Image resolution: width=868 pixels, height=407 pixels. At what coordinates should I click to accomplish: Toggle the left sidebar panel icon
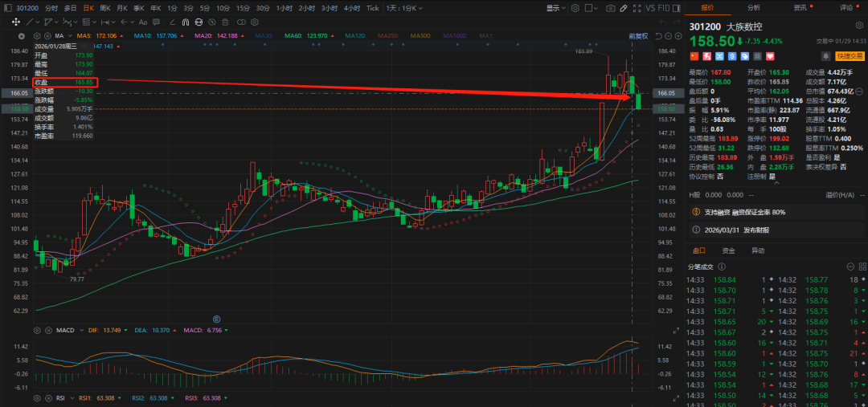point(8,8)
